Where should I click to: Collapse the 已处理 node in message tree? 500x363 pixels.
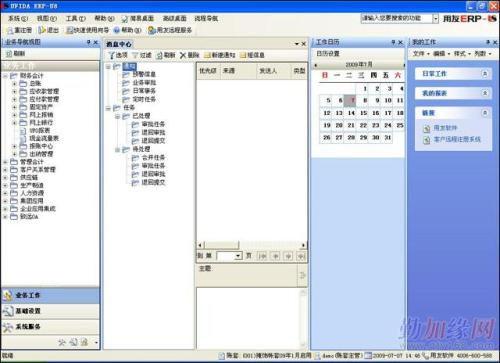(117, 116)
